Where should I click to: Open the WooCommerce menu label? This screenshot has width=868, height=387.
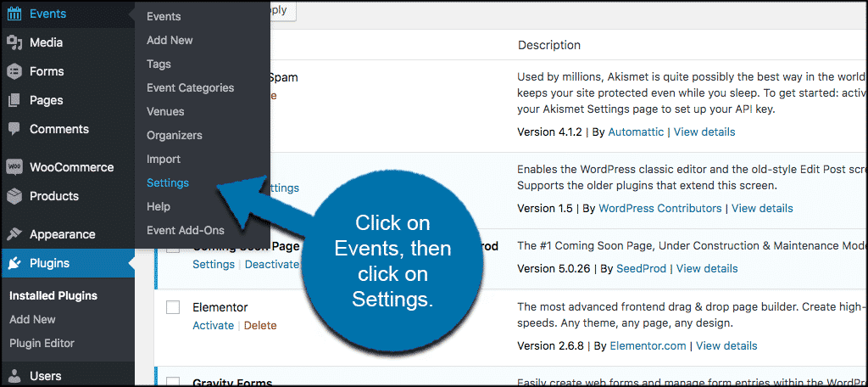pos(71,167)
